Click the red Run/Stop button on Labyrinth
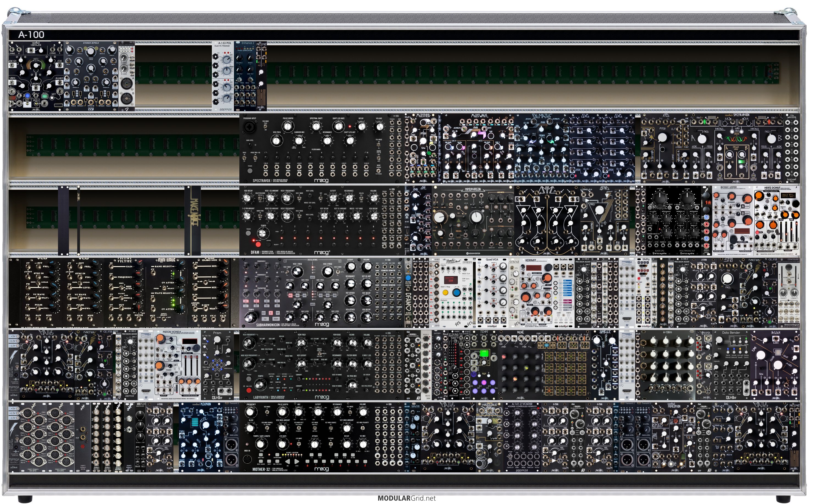Screen dimensions: 814x504 (248, 390)
